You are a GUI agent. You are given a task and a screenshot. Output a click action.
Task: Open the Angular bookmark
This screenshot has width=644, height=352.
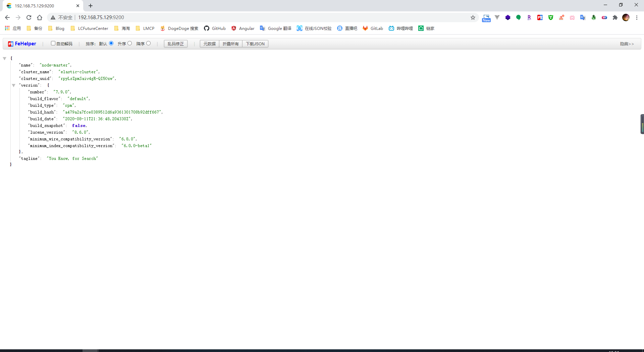(x=243, y=28)
